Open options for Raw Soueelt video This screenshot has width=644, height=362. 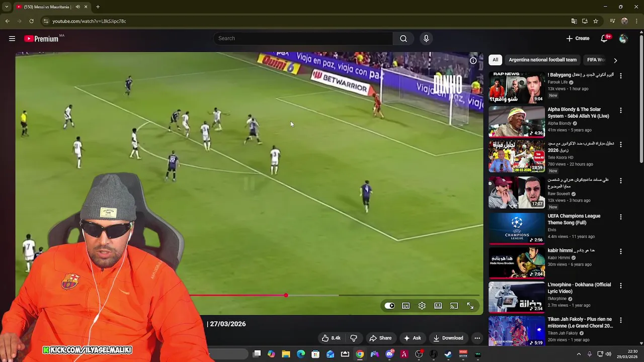coord(620,180)
